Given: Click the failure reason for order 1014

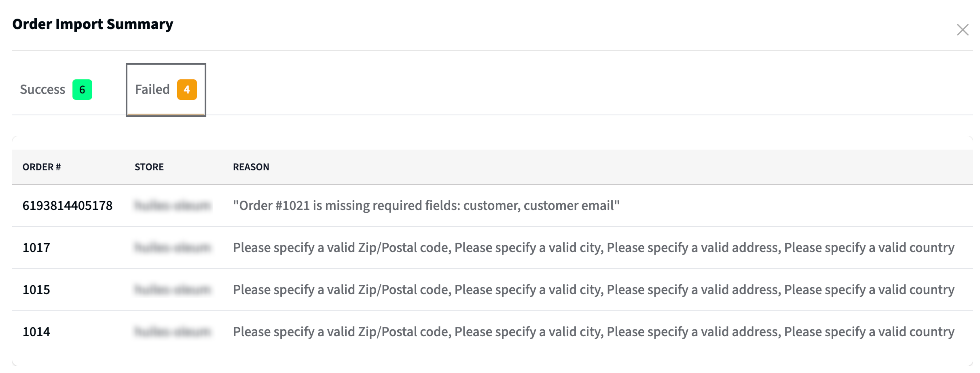Looking at the screenshot, I should coord(594,332).
